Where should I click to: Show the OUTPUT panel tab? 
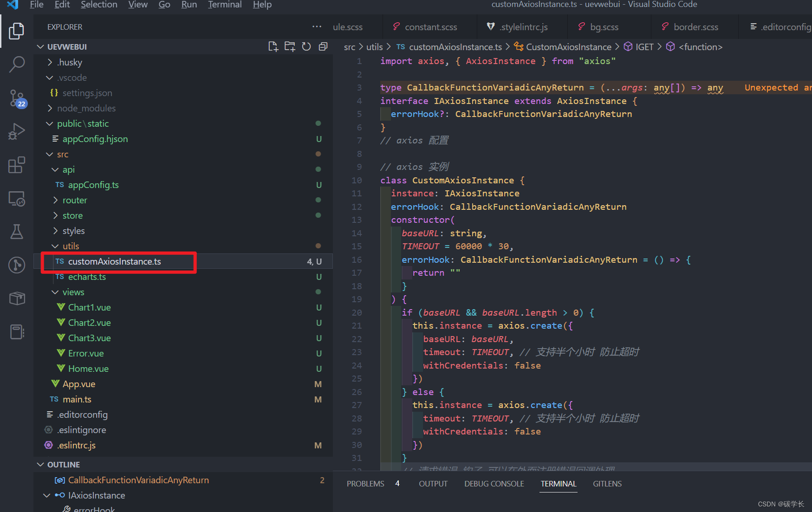[x=433, y=484]
